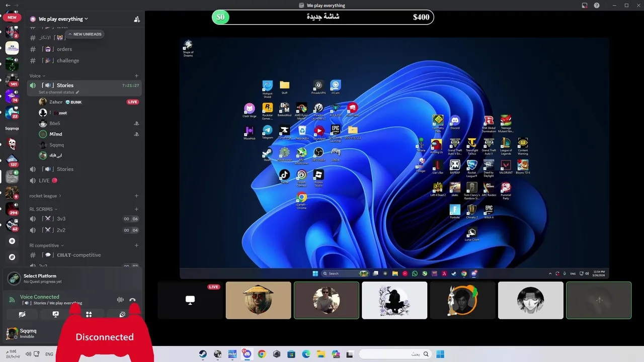Go back with the title bar arrow
Screen dimensions: 644x362
coord(8,6)
